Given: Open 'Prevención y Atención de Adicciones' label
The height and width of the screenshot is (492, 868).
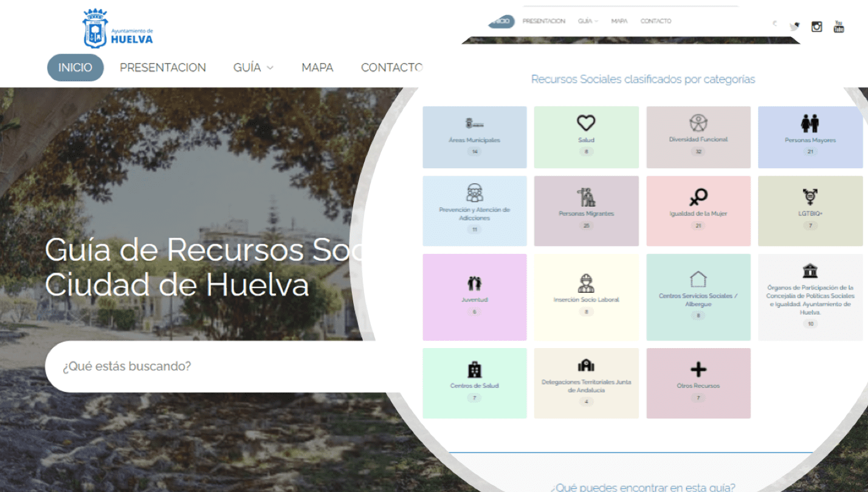Looking at the screenshot, I should coord(475,214).
